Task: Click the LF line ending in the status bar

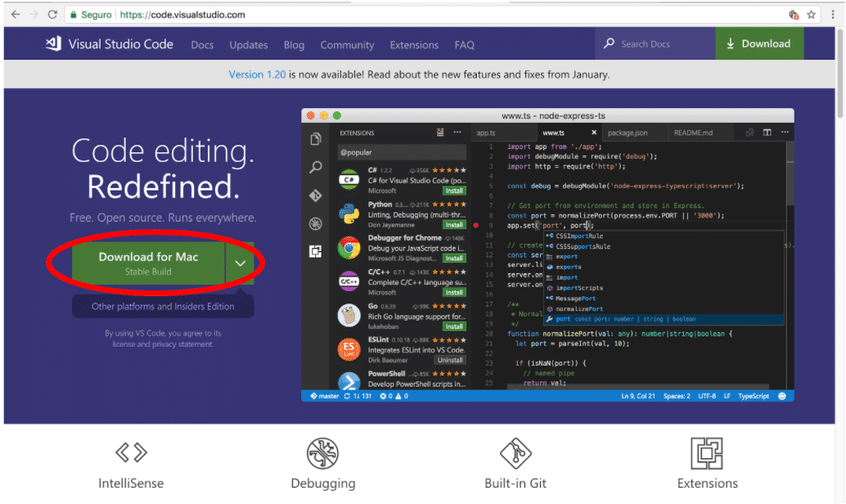Action: 727,396
